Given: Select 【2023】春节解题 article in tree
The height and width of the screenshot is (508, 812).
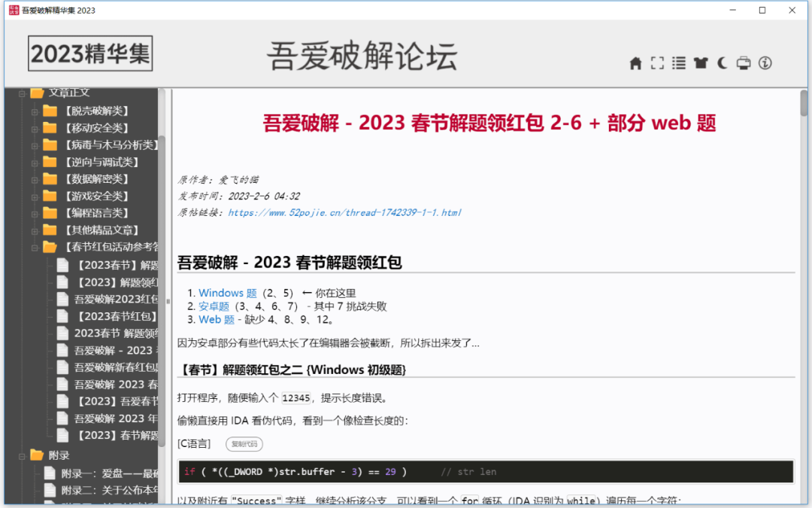Looking at the screenshot, I should (117, 435).
